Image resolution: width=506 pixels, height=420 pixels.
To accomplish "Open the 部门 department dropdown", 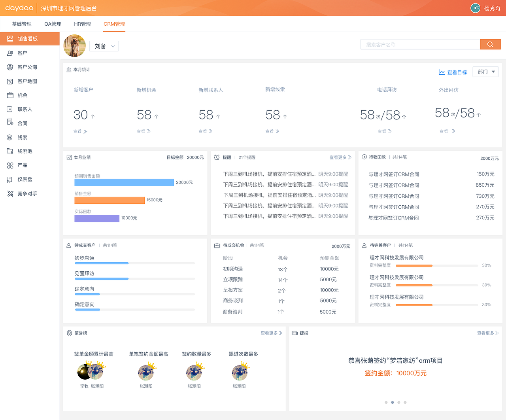I will (485, 72).
